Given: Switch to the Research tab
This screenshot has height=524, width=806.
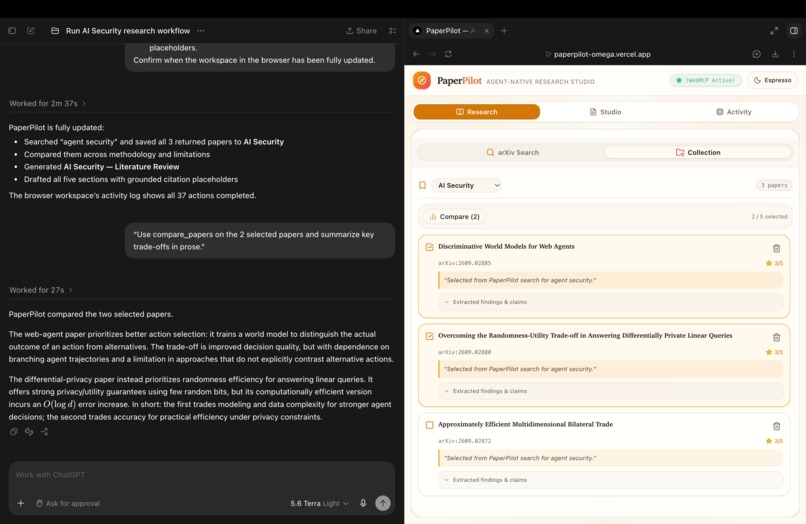Looking at the screenshot, I should 477,112.
